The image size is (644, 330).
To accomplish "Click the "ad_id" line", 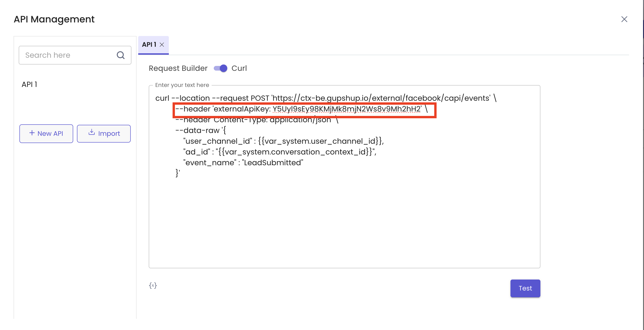I will tap(280, 152).
